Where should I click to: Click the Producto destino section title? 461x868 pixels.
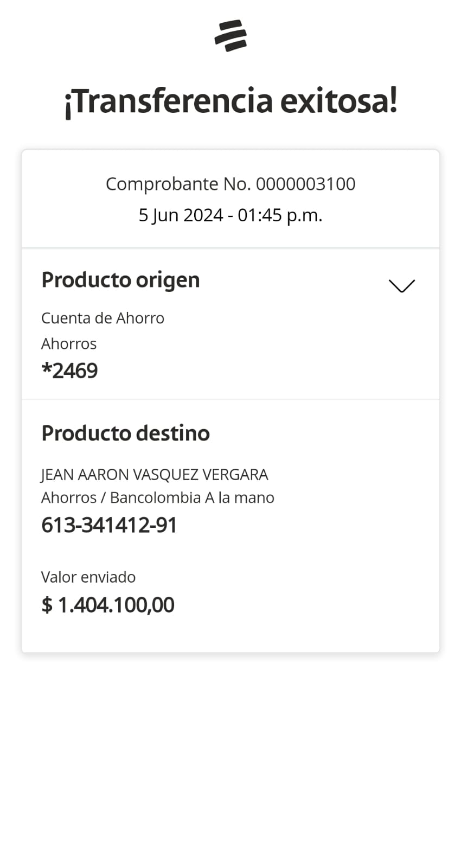(x=125, y=433)
